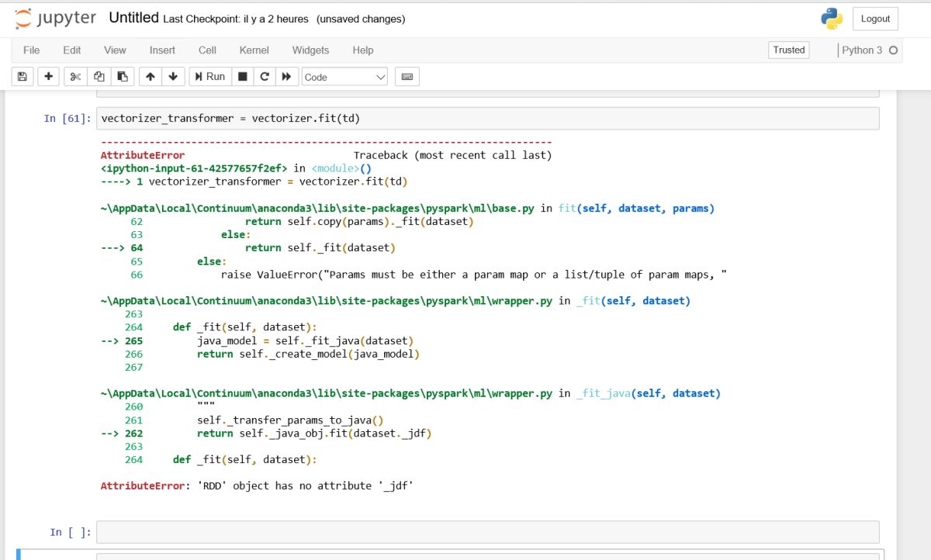Rename the notebook title Untitled
Viewport: 931px width, 560px height.
pyautogui.click(x=133, y=18)
